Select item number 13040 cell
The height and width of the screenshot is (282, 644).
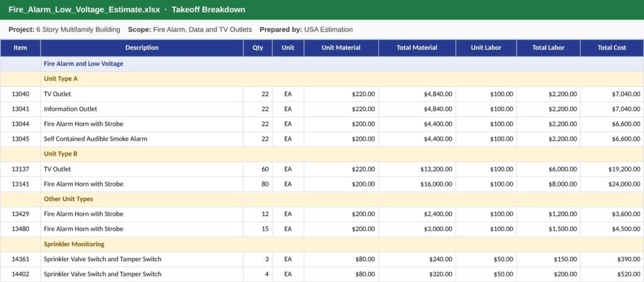[x=20, y=94]
